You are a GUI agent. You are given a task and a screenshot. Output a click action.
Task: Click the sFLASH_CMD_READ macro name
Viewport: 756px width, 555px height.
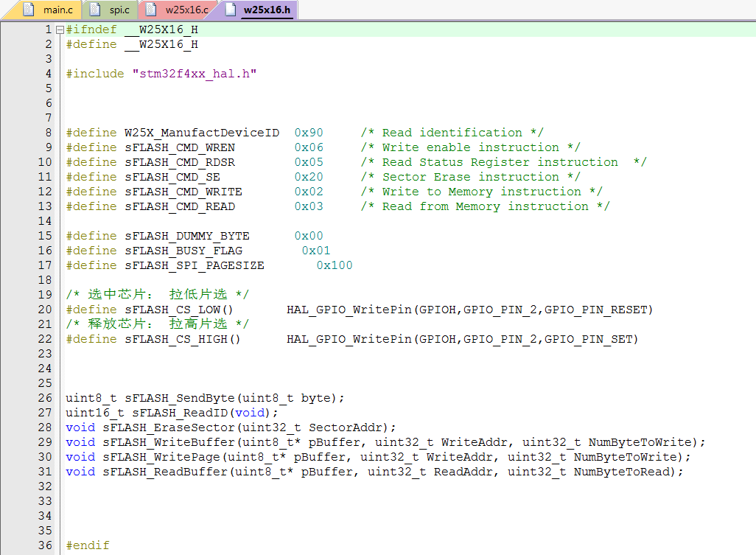pos(180,206)
